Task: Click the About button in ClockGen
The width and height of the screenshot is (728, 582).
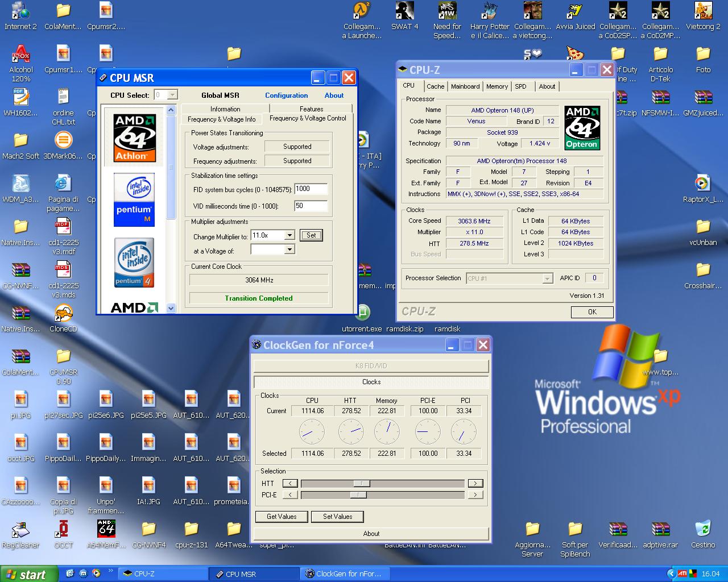Action: [x=371, y=534]
